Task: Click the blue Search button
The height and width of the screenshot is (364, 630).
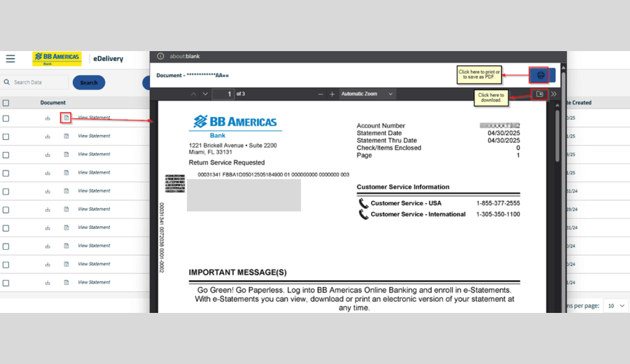Action: click(x=89, y=83)
